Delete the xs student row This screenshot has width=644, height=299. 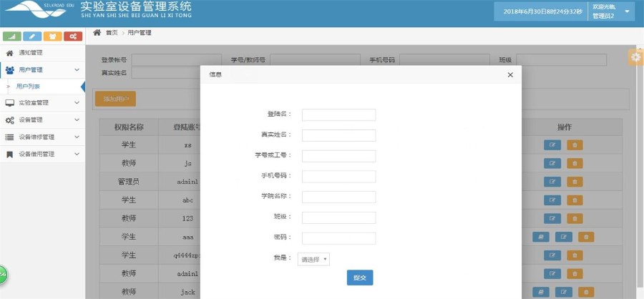click(x=575, y=145)
